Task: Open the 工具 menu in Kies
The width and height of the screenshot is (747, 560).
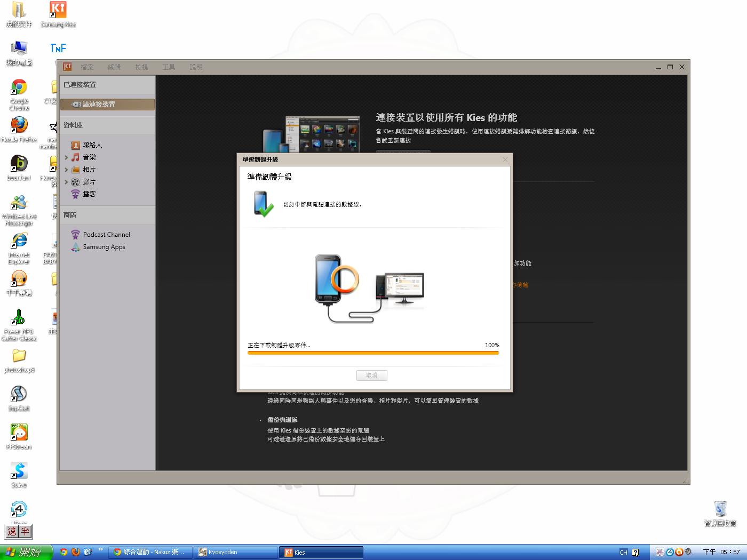Action: tap(169, 67)
